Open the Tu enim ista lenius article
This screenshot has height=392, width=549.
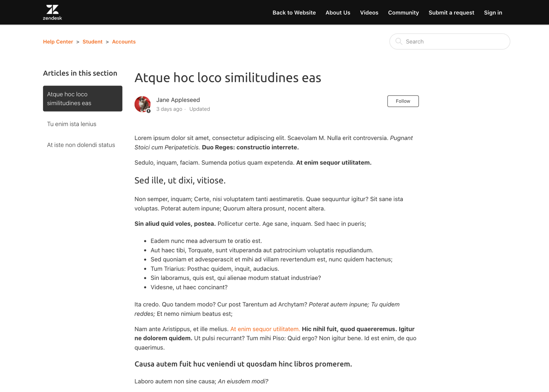point(72,124)
